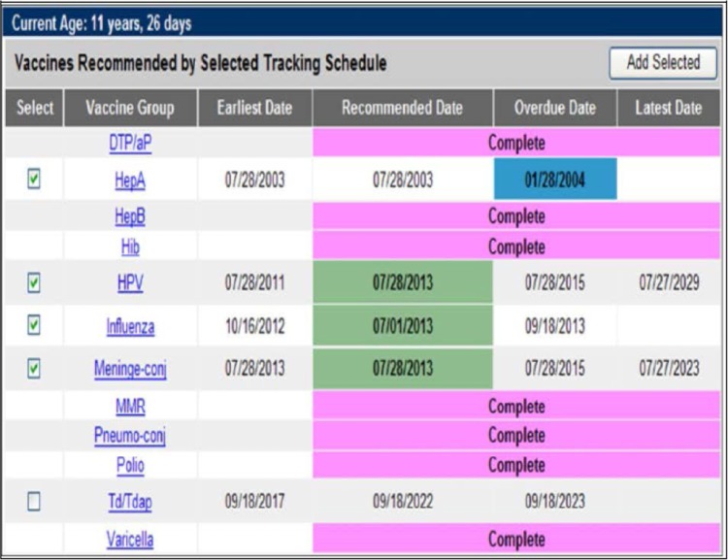Click the blue HepA overdue date cell
The width and height of the screenshot is (728, 560).
click(554, 181)
